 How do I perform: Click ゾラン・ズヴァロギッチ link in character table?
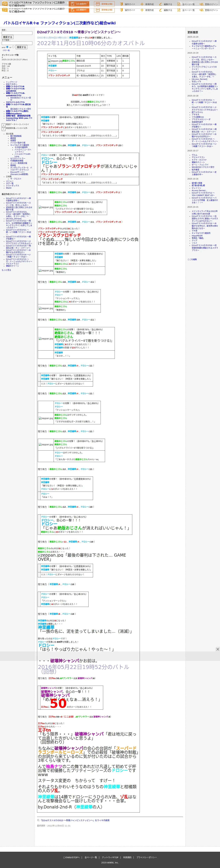tap(59, 75)
